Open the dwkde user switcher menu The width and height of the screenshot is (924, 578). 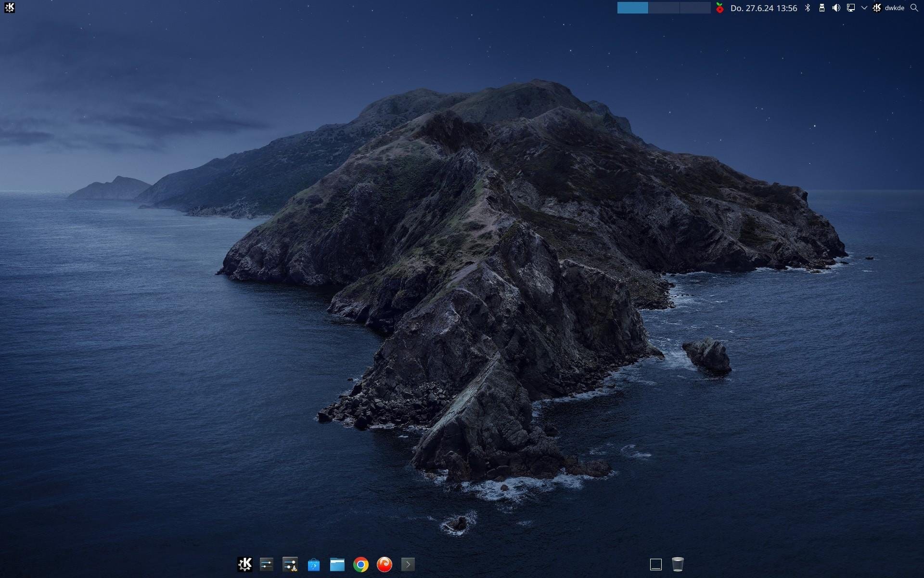tap(888, 8)
